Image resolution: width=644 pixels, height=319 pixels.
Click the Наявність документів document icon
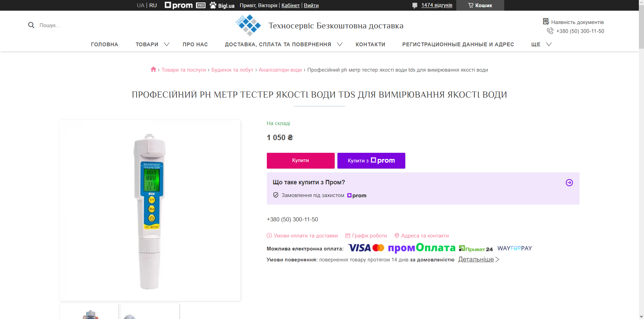[546, 22]
